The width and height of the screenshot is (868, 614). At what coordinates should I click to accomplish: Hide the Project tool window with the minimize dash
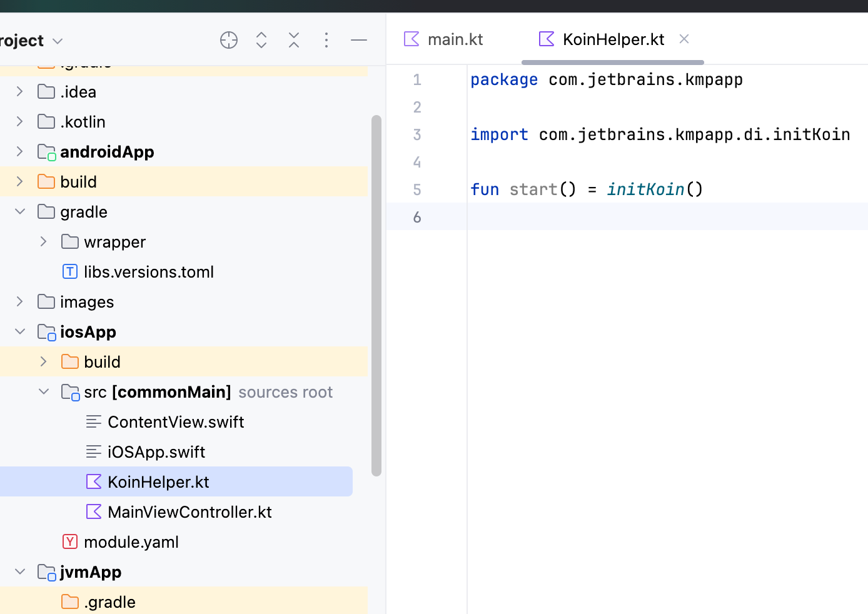359,40
